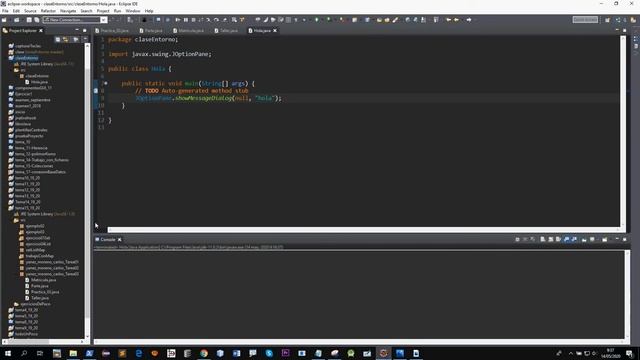640x360 pixels.
Task: Open the Run menu
Action: [118, 11]
